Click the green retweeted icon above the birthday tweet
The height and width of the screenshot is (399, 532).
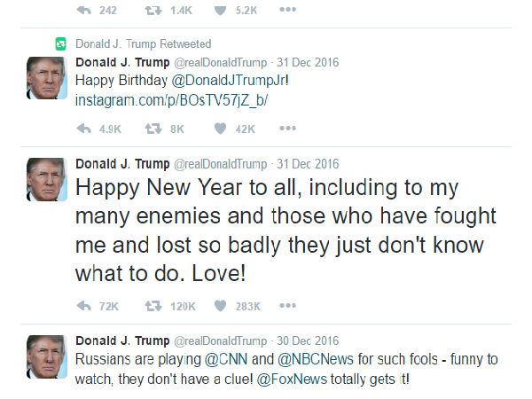[59, 43]
